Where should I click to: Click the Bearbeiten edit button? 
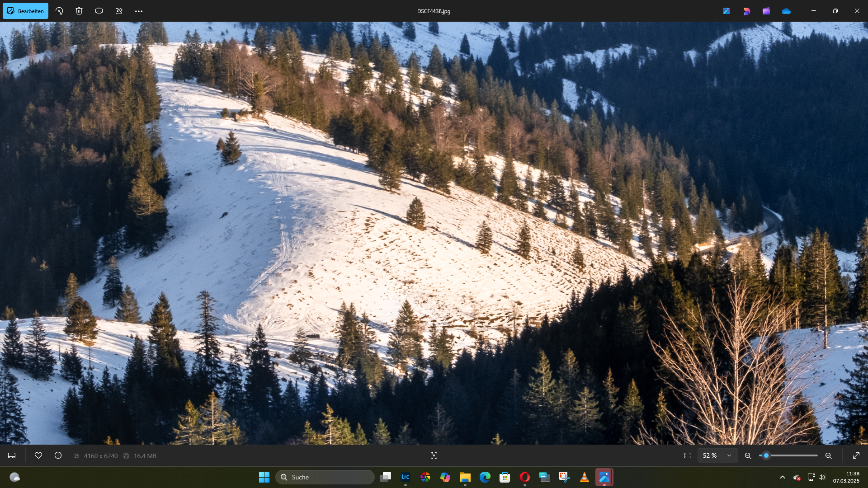tap(25, 11)
